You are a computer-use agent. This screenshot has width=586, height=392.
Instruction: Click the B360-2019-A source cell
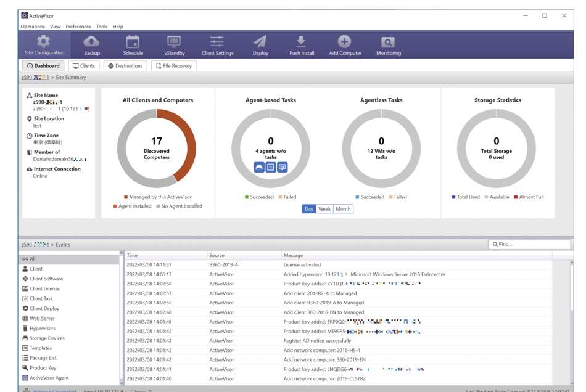point(223,264)
